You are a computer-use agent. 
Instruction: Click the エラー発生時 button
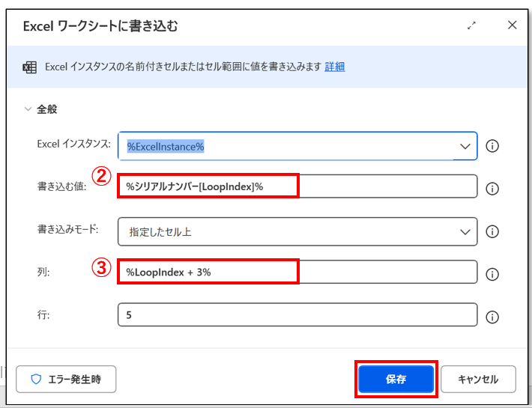tap(66, 380)
